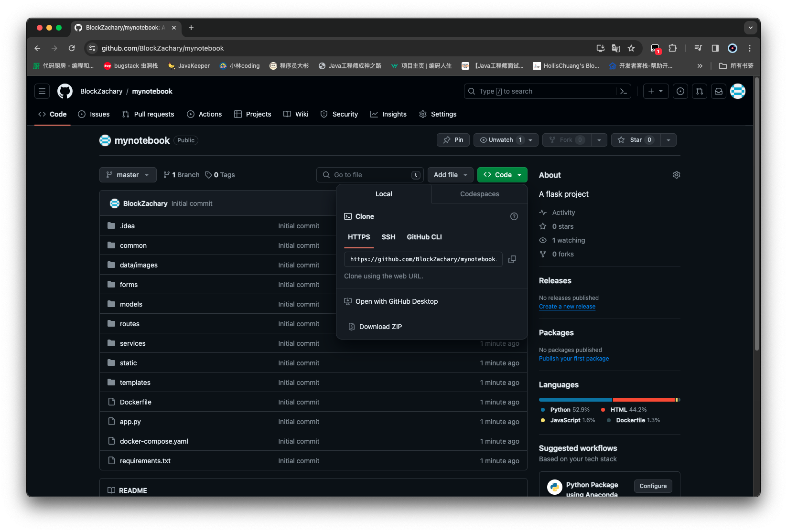The height and width of the screenshot is (532, 787).
Task: View the 0 Tags list
Action: (x=220, y=175)
